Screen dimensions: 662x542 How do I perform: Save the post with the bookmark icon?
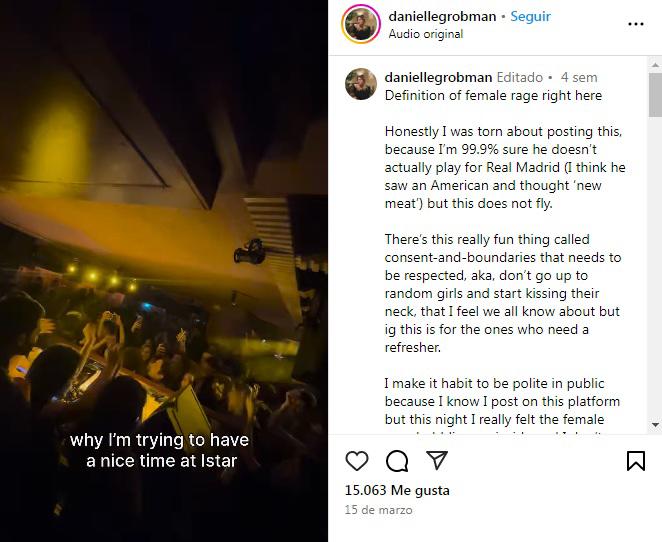636,461
